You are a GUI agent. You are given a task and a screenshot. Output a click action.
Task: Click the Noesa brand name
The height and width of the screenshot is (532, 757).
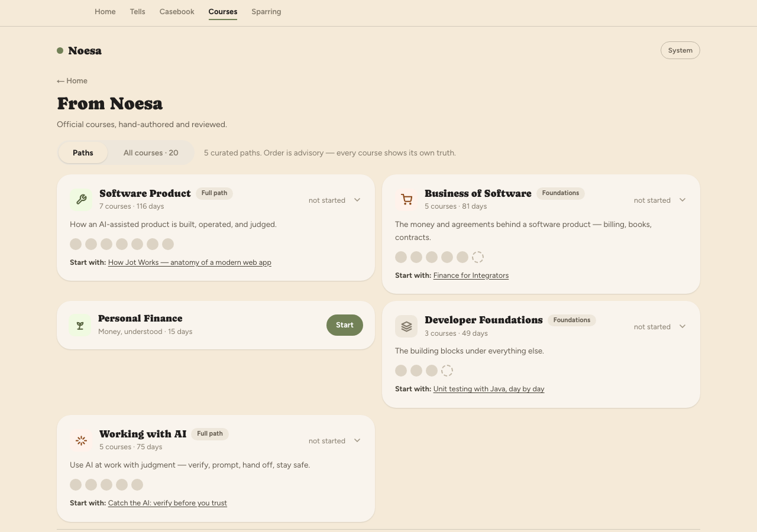click(x=85, y=51)
